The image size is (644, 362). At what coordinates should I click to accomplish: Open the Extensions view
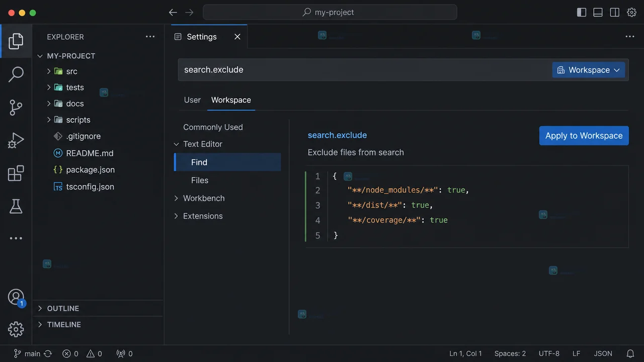coord(16,173)
